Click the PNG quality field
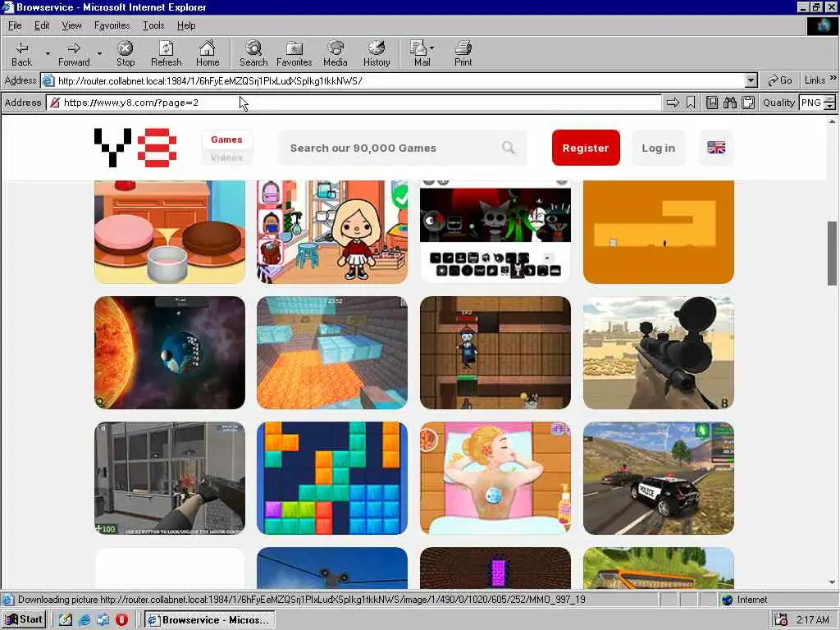 [x=811, y=103]
